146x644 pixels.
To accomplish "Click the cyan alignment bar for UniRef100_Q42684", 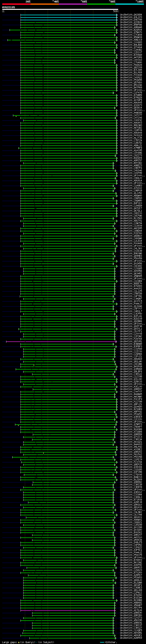I will pos(69,15).
